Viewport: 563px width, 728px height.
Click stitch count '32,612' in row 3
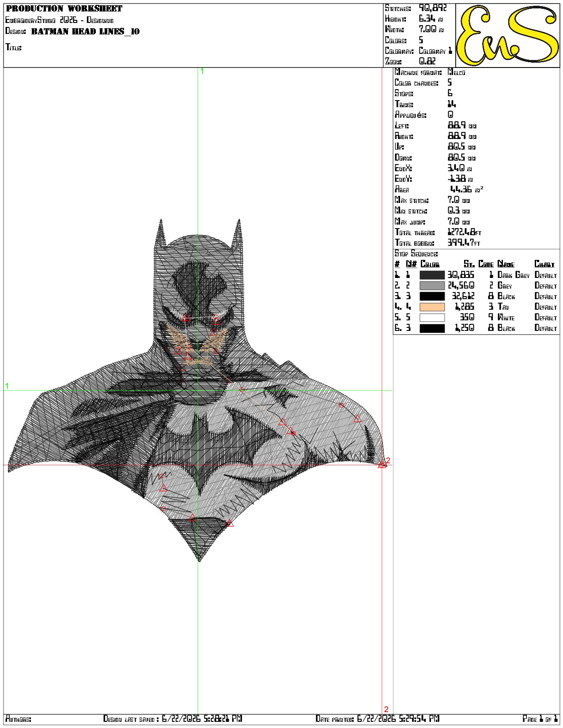pos(463,296)
